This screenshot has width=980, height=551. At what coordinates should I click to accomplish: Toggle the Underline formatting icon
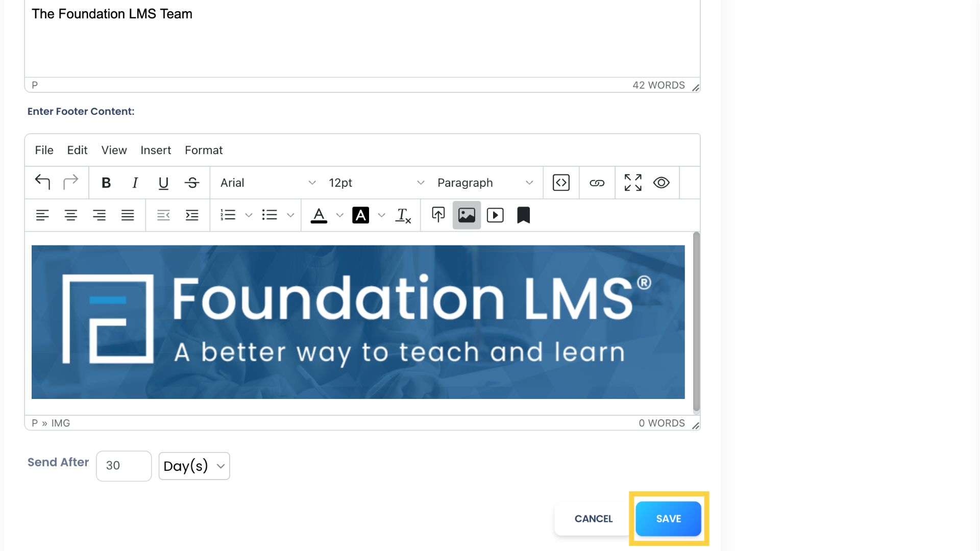coord(162,182)
